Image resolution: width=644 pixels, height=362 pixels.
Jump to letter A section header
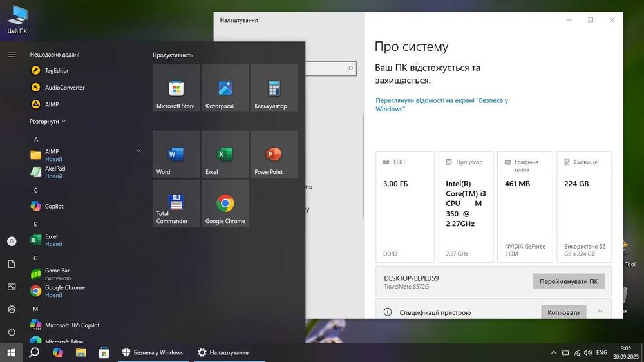click(36, 139)
